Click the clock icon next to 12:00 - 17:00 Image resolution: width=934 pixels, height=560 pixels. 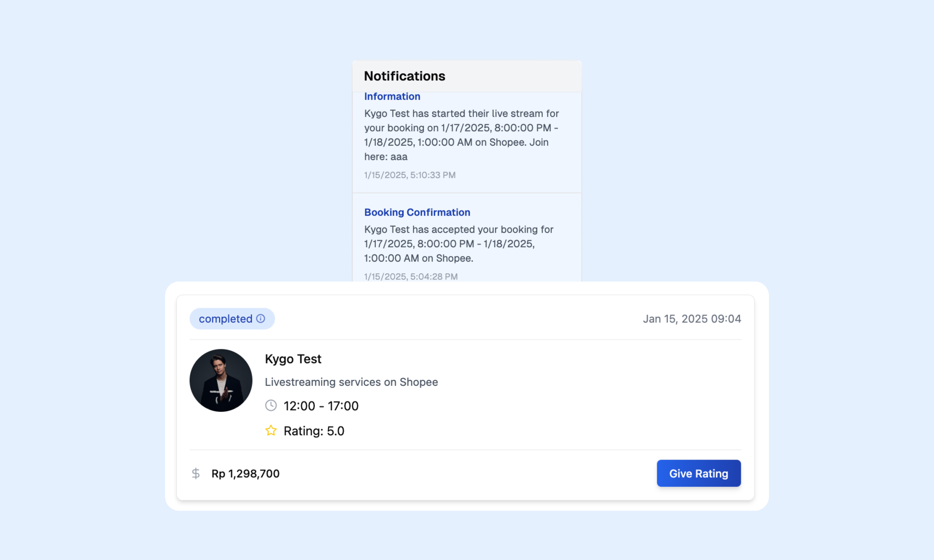(271, 406)
